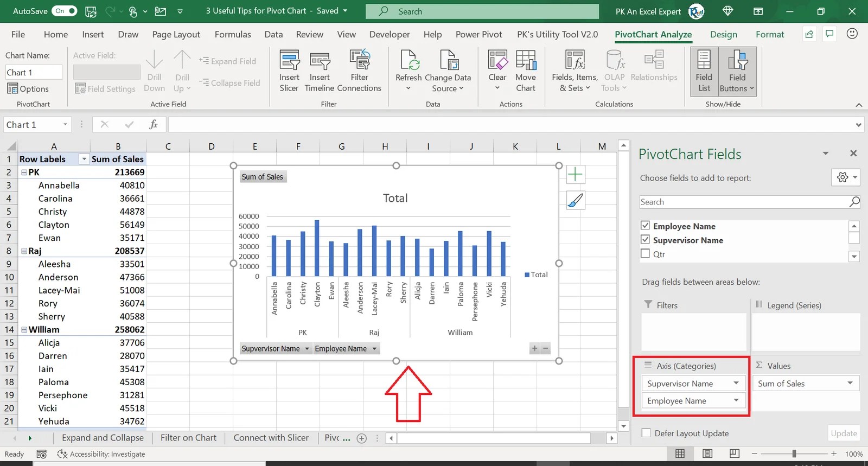Click the new sheet plus icon
The height and width of the screenshot is (466, 868).
tap(362, 438)
